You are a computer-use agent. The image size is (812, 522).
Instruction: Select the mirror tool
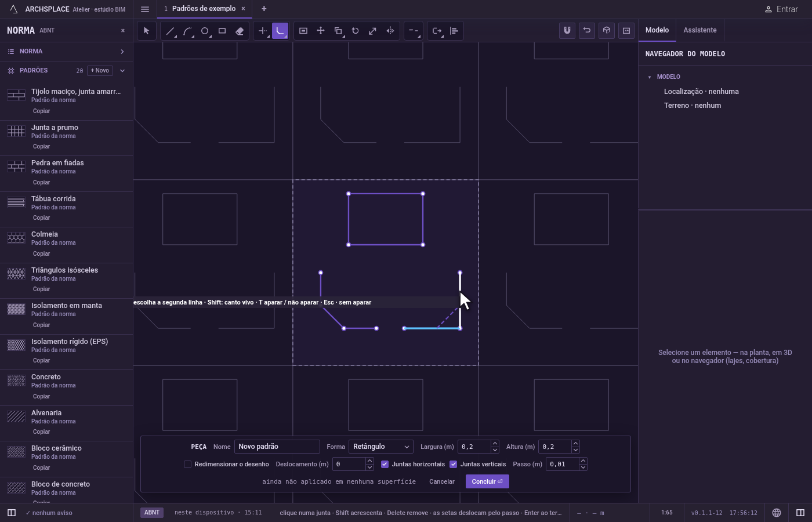tap(390, 31)
